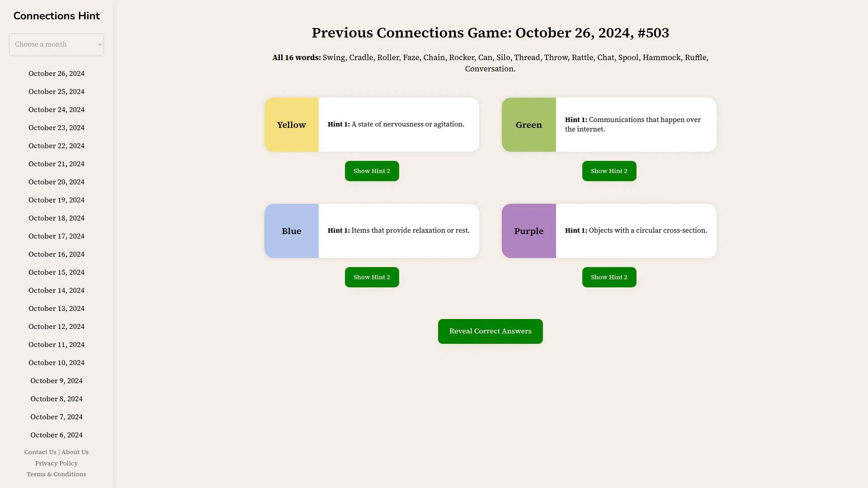Select October 25, 2024 from sidebar
Image resolution: width=868 pixels, height=488 pixels.
(x=56, y=91)
